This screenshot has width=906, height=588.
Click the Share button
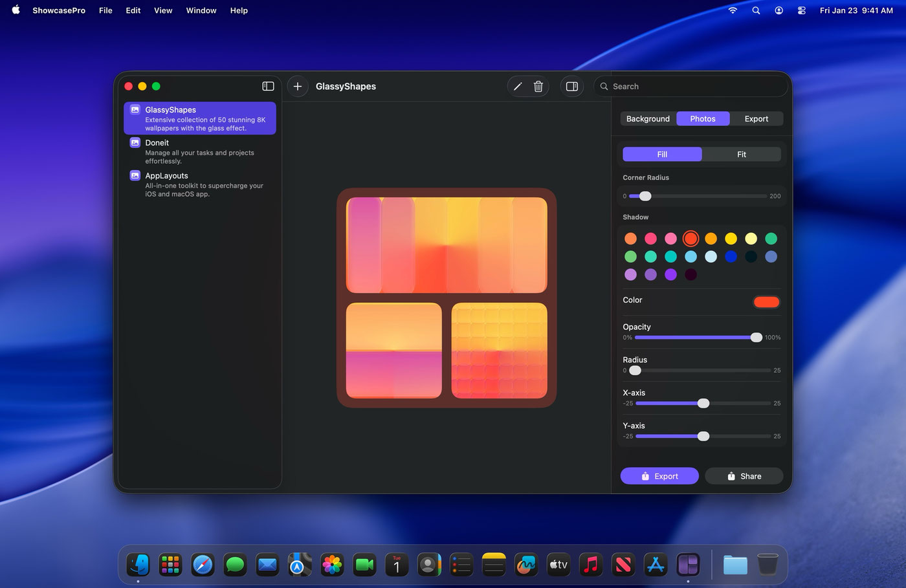tap(744, 476)
